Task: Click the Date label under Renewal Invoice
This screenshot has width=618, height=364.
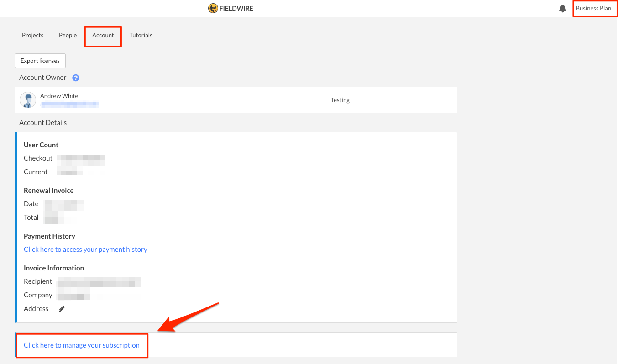Action: [x=31, y=204]
